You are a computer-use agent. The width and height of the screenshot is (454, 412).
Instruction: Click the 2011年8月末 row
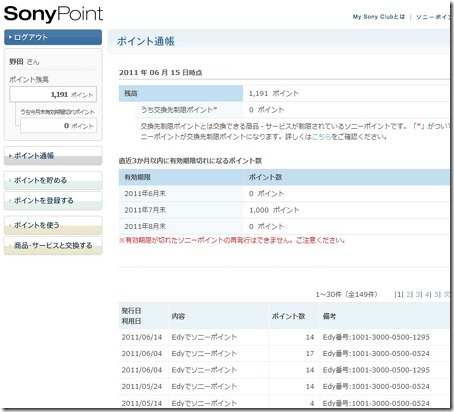point(284,226)
